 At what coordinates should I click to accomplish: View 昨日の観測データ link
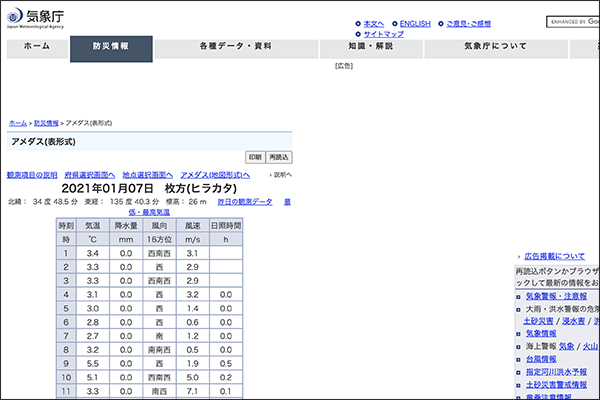click(245, 202)
